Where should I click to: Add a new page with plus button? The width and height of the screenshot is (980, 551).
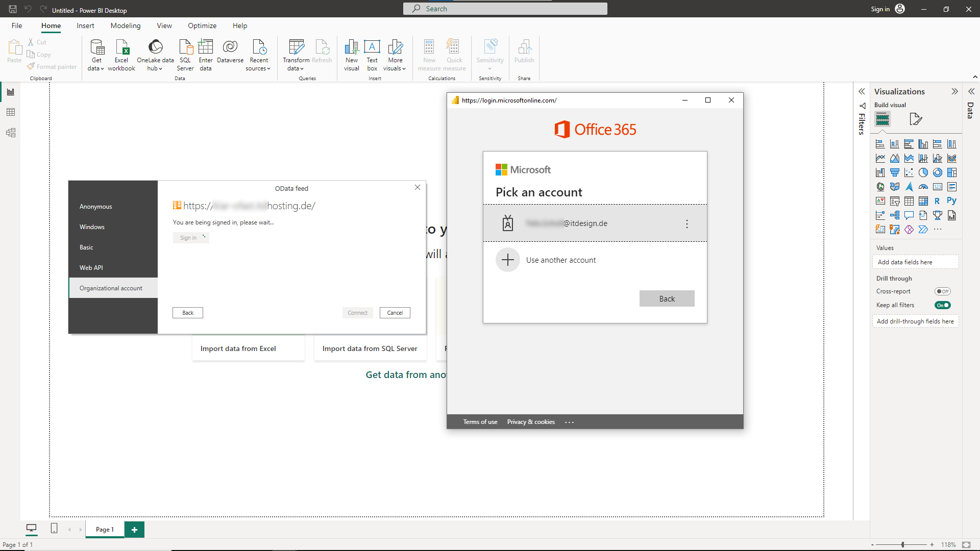134,530
